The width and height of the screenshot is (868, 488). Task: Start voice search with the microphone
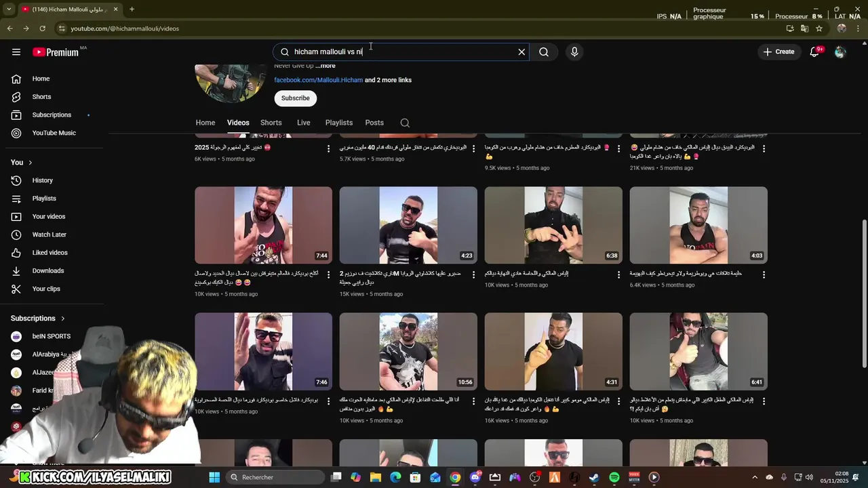pyautogui.click(x=574, y=52)
